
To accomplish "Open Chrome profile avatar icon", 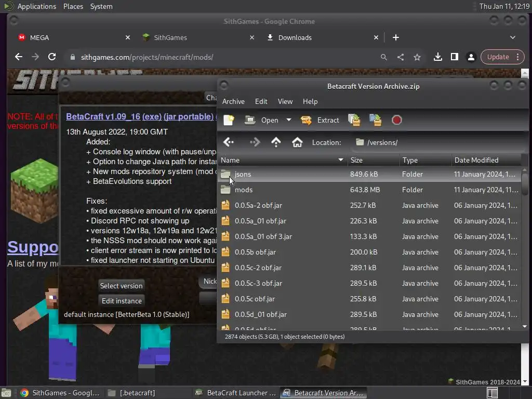I will (471, 57).
